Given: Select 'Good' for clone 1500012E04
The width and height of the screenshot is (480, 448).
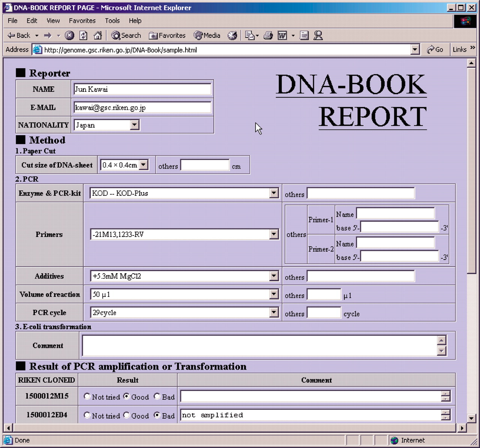Looking at the screenshot, I should click(127, 415).
